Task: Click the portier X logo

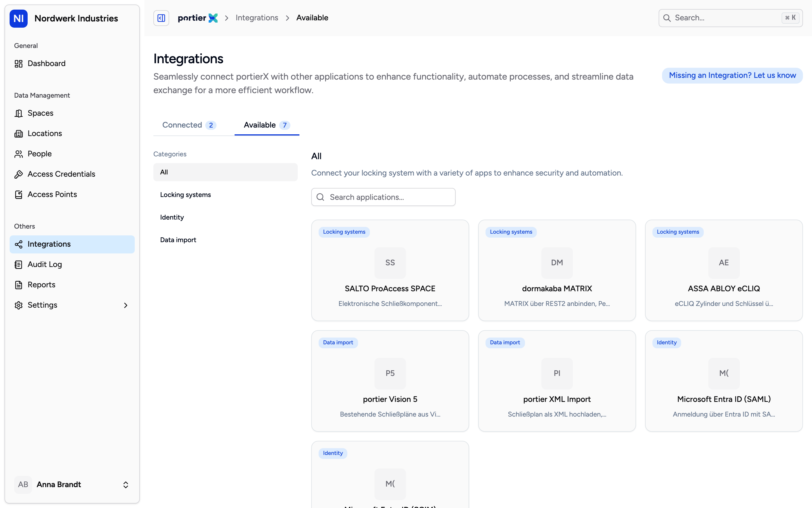Action: pyautogui.click(x=198, y=18)
